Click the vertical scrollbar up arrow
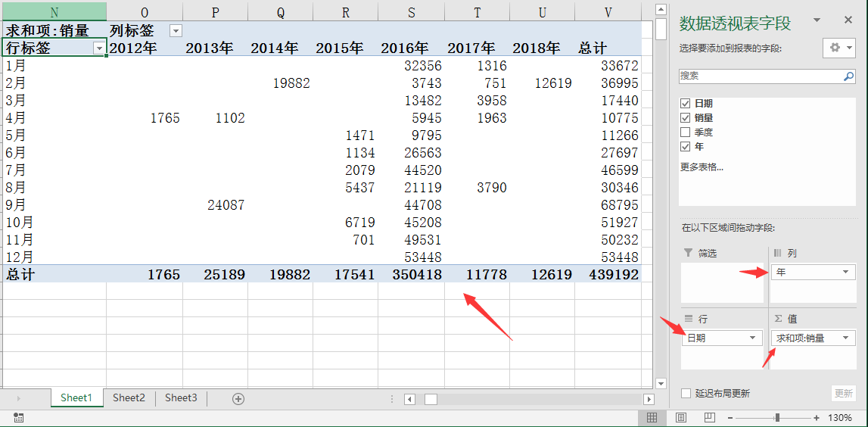868x427 pixels. click(661, 9)
